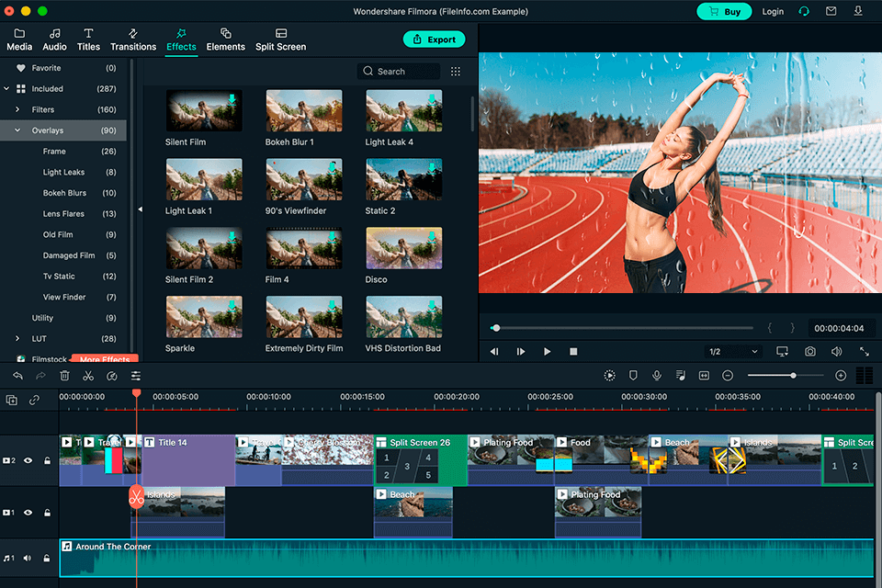Click the download icon in title bar

[x=858, y=11]
